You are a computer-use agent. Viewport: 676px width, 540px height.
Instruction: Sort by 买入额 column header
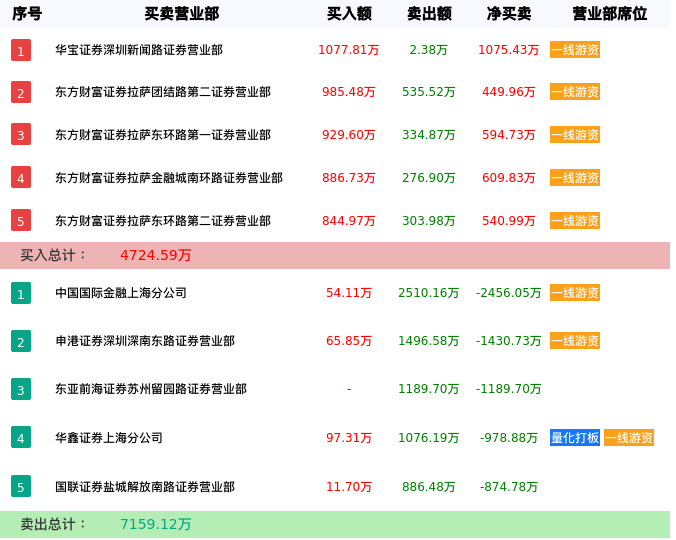(349, 14)
